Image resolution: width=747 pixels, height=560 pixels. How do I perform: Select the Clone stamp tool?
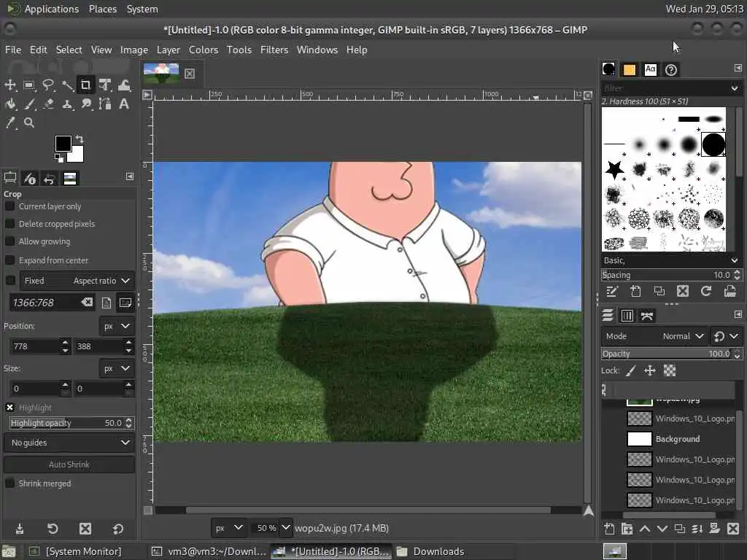click(x=67, y=104)
